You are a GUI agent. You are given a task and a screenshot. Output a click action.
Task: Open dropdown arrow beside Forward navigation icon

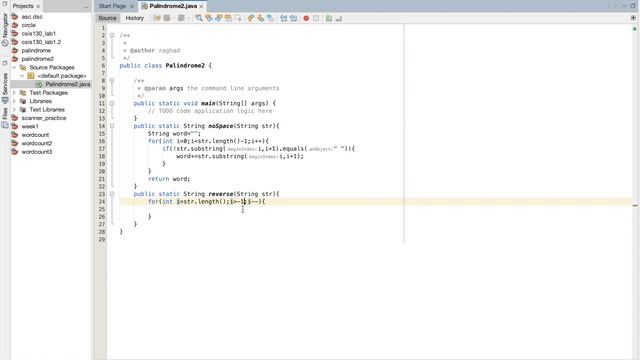point(188,18)
